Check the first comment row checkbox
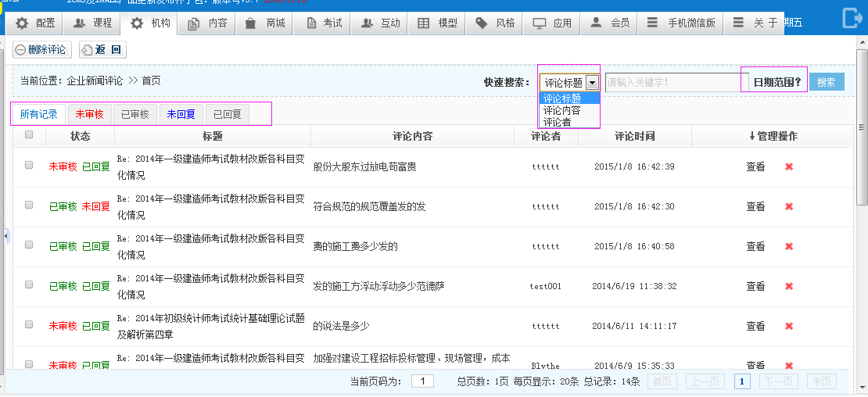Image resolution: width=868 pixels, height=397 pixels. [29, 165]
